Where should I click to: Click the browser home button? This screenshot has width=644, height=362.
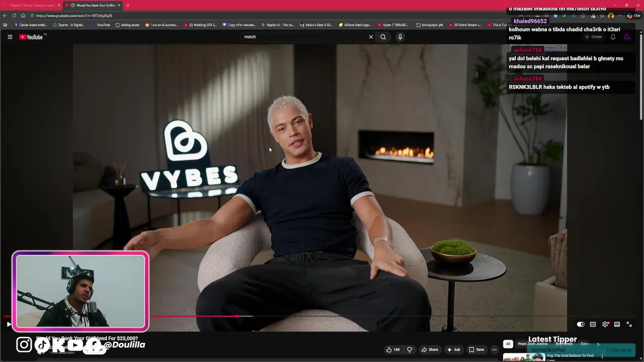[23, 16]
